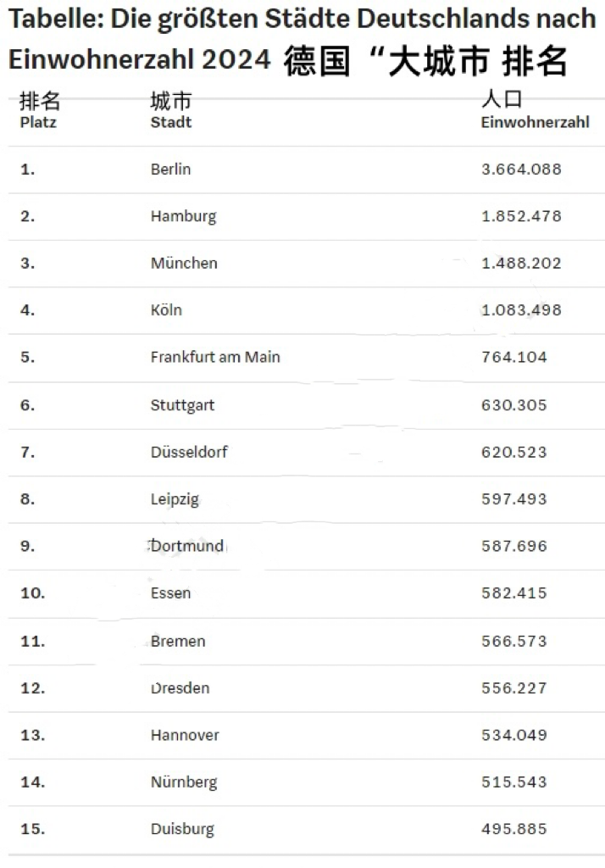Select Frankfurt am Main city cell
This screenshot has width=605, height=868.
point(215,357)
